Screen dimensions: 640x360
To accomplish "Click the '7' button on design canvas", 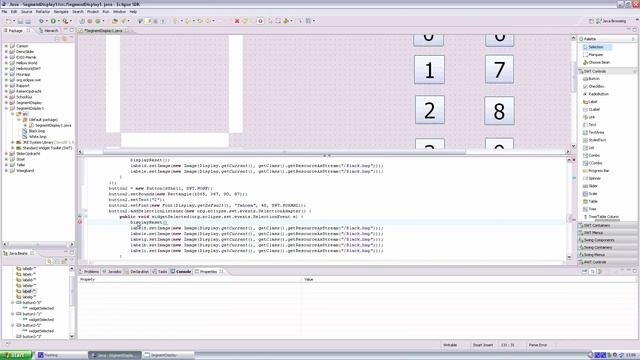I will pos(499,69).
